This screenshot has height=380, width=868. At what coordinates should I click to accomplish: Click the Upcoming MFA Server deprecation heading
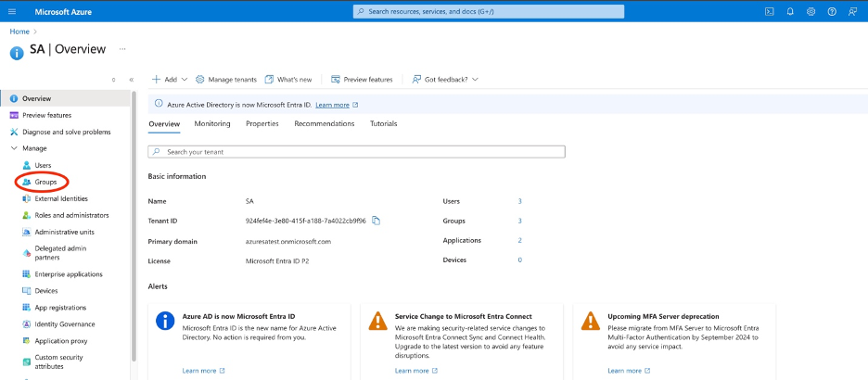(x=663, y=316)
